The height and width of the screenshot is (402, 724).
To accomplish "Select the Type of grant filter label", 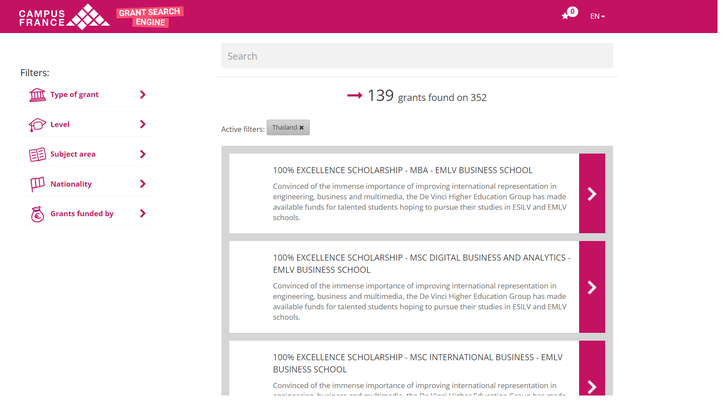I will 74,95.
